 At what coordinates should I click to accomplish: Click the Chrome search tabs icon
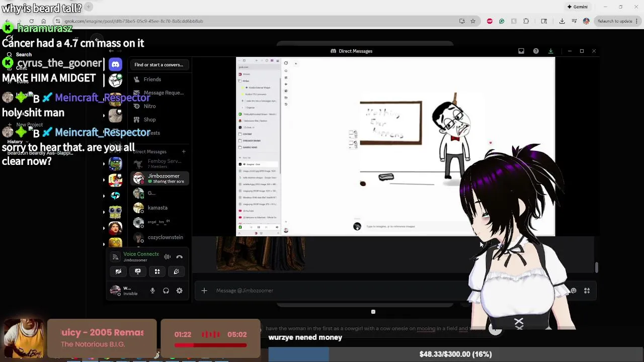pyautogui.click(x=544, y=21)
